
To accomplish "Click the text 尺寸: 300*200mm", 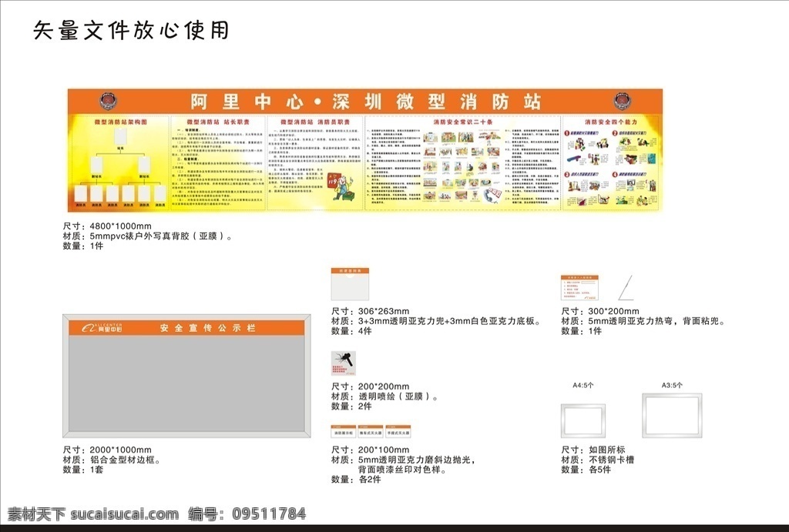I will pyautogui.click(x=600, y=311).
